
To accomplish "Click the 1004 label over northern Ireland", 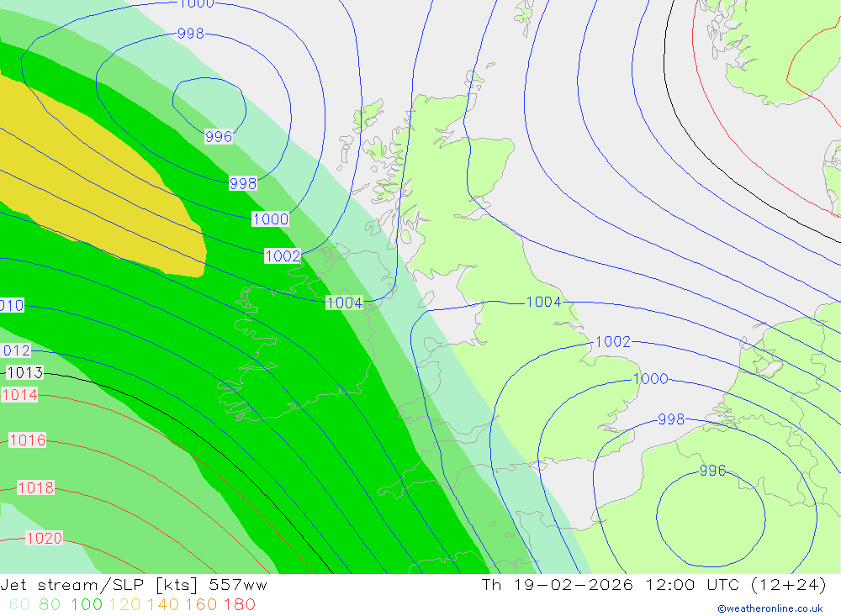I will [344, 303].
